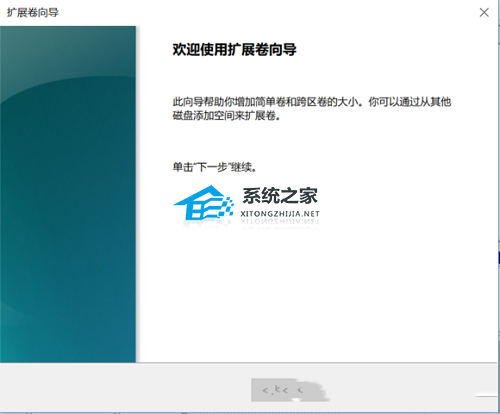Click the 系统之家 watermark text
500x414 pixels.
pyautogui.click(x=280, y=196)
